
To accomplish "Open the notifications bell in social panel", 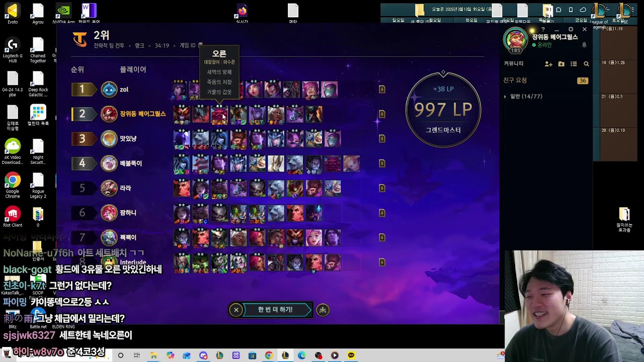I will click(584, 45).
